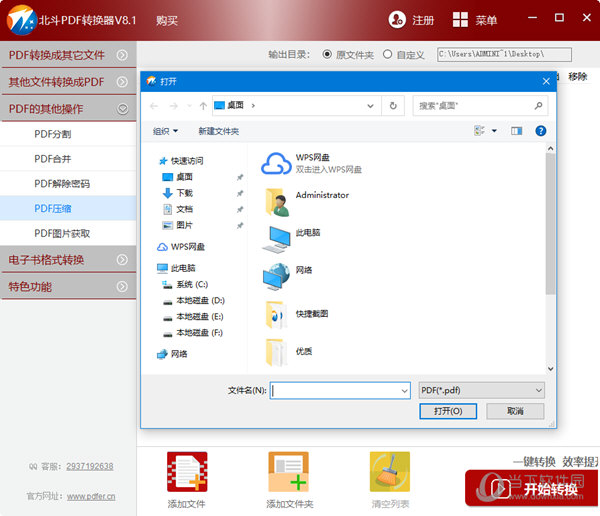The height and width of the screenshot is (516, 600).
Task: Click the output directory path field
Action: pos(504,54)
